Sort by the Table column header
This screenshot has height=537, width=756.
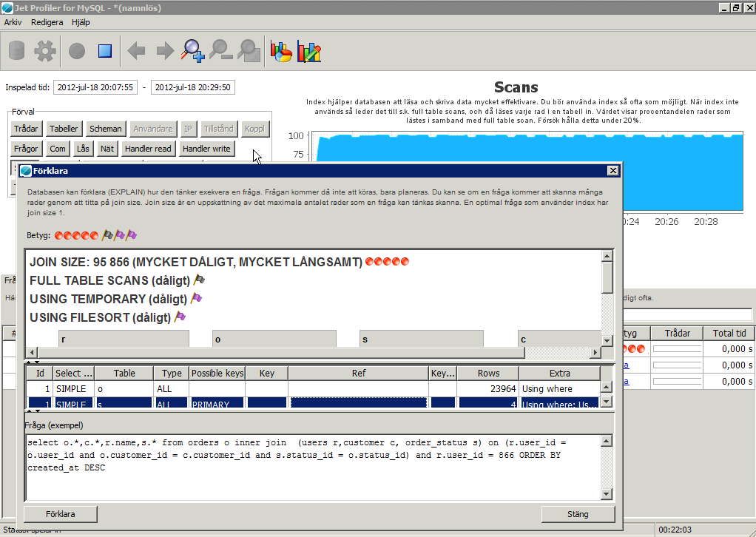[124, 373]
